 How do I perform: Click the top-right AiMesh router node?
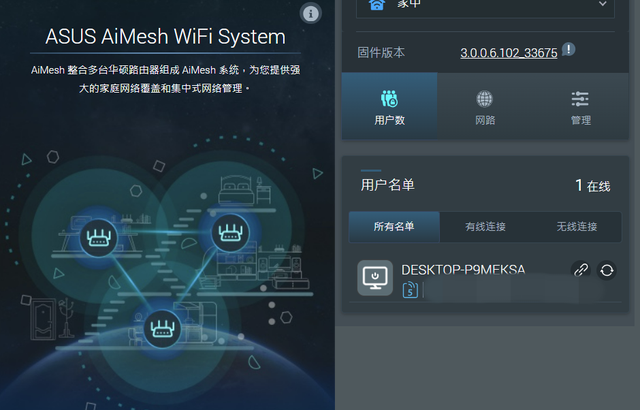pyautogui.click(x=231, y=233)
